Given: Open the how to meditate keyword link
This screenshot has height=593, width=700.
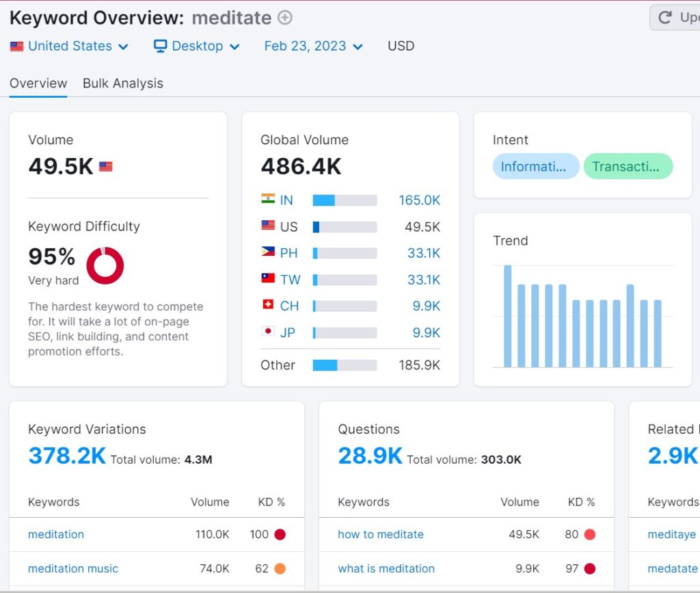Looking at the screenshot, I should pos(381,534).
